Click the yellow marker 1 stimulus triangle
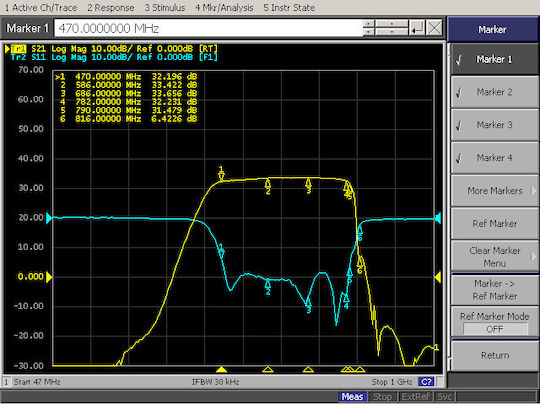This screenshot has width=540, height=405. coord(221,370)
